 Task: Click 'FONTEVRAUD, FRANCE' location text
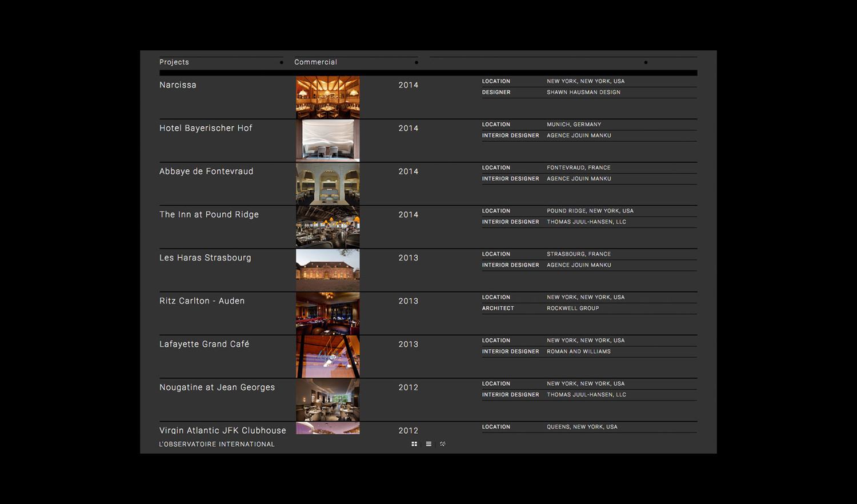(x=579, y=167)
